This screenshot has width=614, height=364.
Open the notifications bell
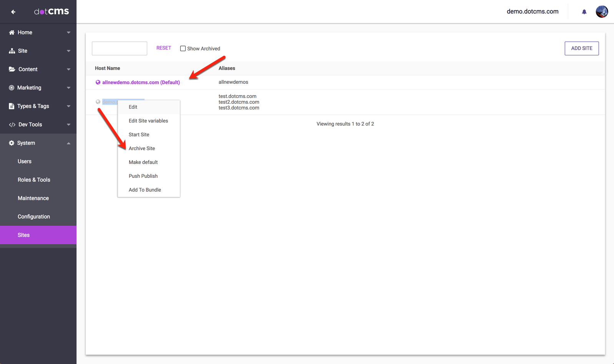pyautogui.click(x=584, y=12)
